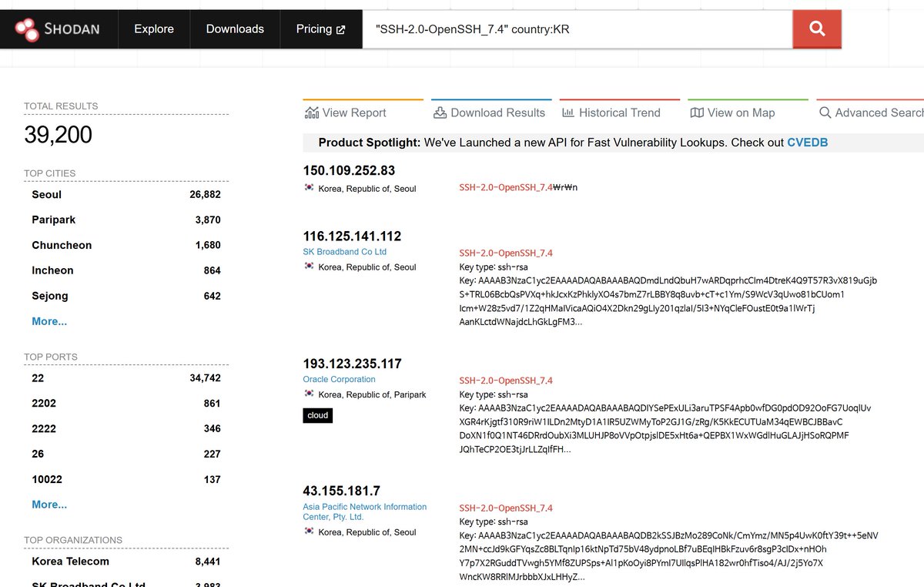Image resolution: width=924 pixels, height=587 pixels.
Task: Open Historical Trend
Action: [612, 112]
